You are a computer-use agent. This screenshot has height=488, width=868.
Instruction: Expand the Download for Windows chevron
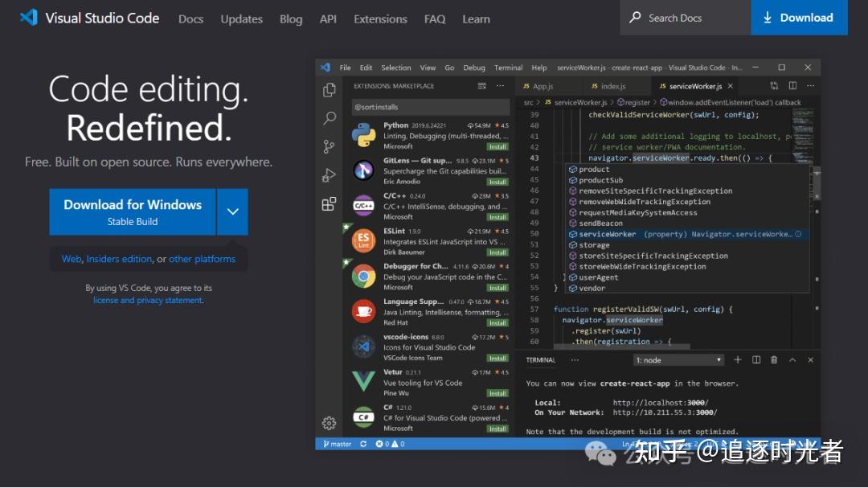coord(232,211)
